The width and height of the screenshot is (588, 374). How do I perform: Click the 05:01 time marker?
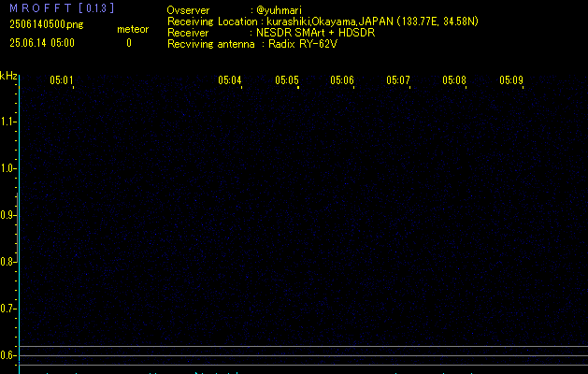[x=62, y=80]
